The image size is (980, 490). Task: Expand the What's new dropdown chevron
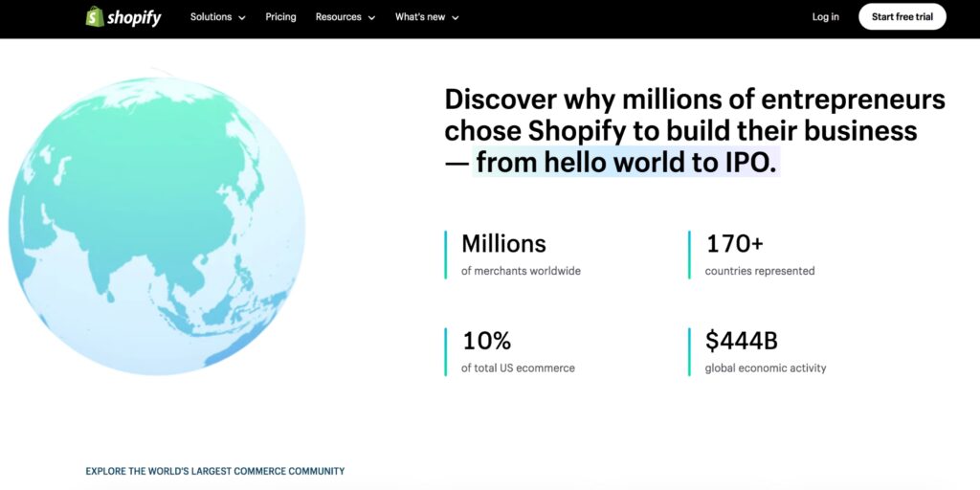455,18
